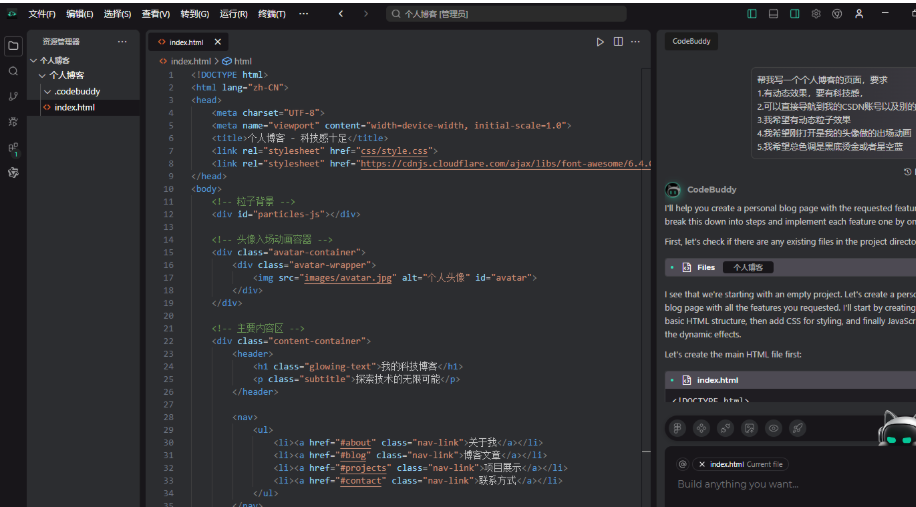Image resolution: width=916 pixels, height=507 pixels.
Task: Open the 文件(F) menu
Action: 42,14
